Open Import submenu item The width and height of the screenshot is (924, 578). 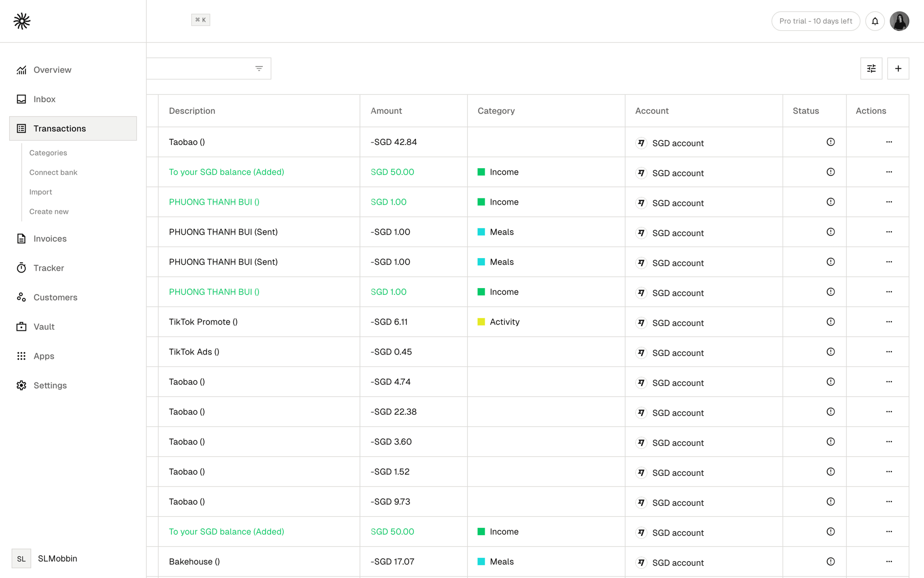click(x=40, y=192)
